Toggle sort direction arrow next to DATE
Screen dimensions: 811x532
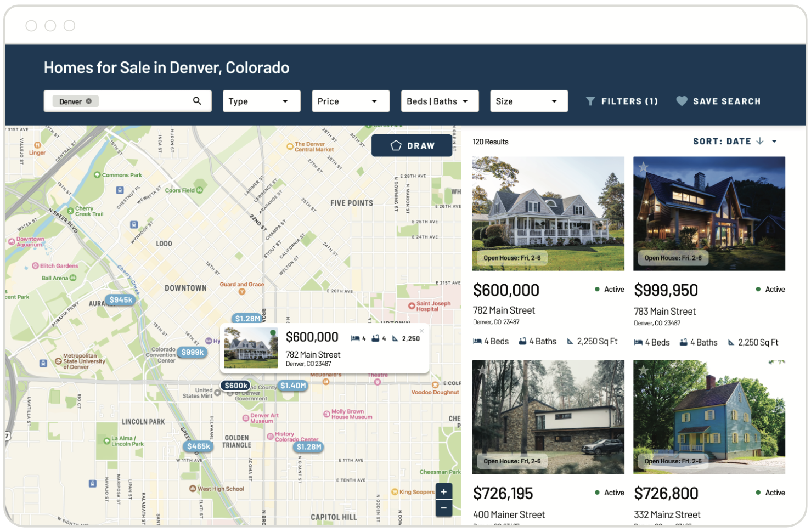point(760,141)
